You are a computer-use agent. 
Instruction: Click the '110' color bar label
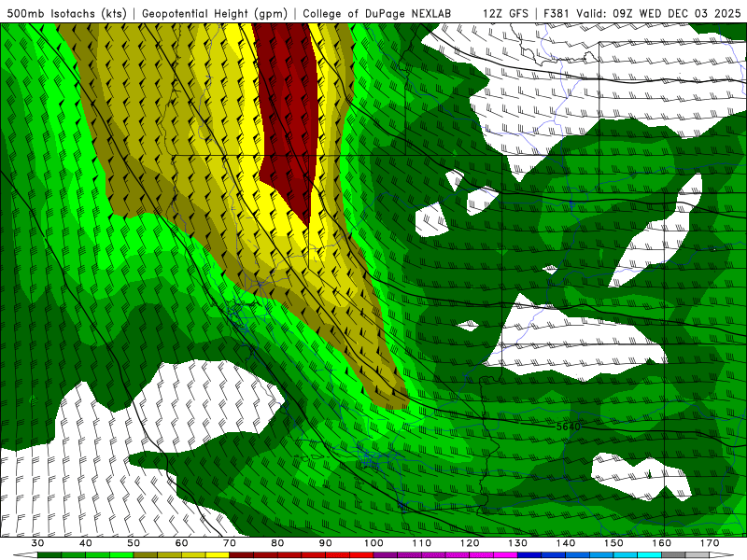[422, 543]
